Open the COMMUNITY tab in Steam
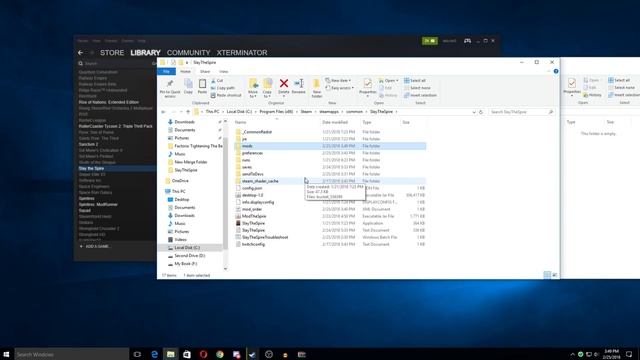 click(x=188, y=53)
